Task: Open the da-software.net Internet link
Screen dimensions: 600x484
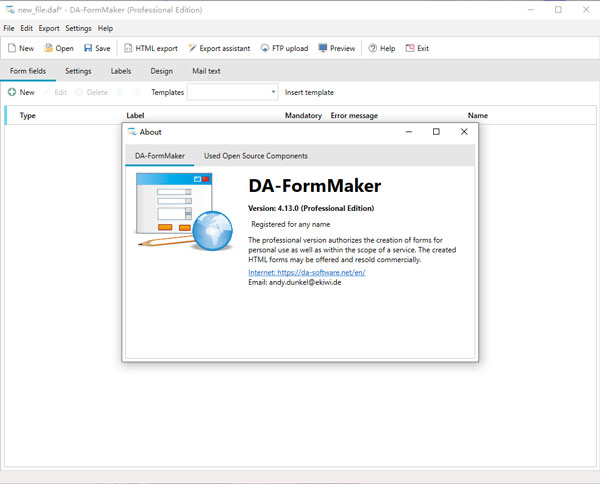Action: (x=307, y=272)
